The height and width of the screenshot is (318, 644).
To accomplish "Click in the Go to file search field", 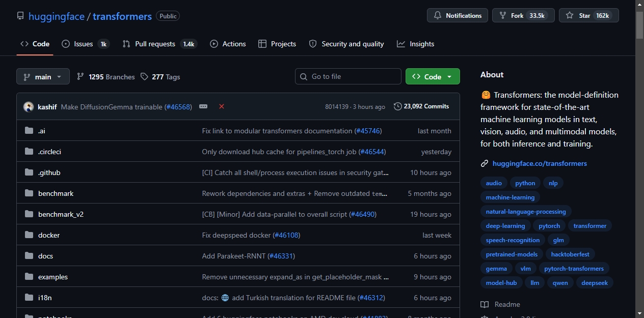I will click(x=348, y=76).
